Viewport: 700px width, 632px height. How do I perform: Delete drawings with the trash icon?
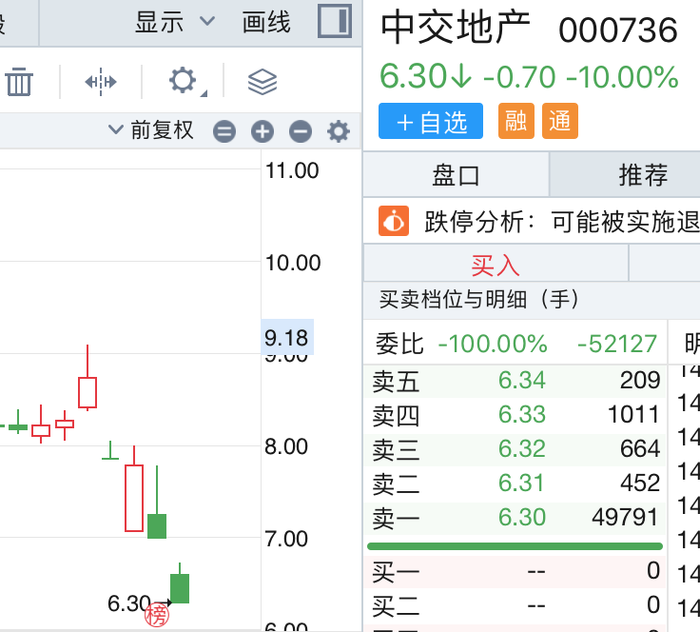click(x=19, y=82)
